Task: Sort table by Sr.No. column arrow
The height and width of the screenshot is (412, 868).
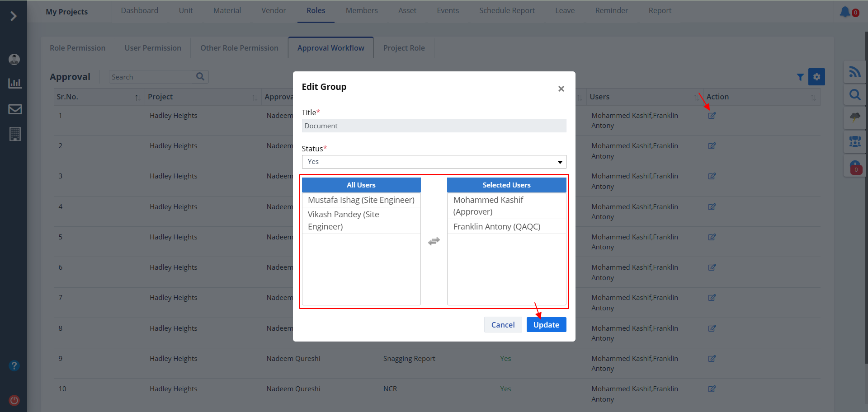Action: tap(137, 98)
